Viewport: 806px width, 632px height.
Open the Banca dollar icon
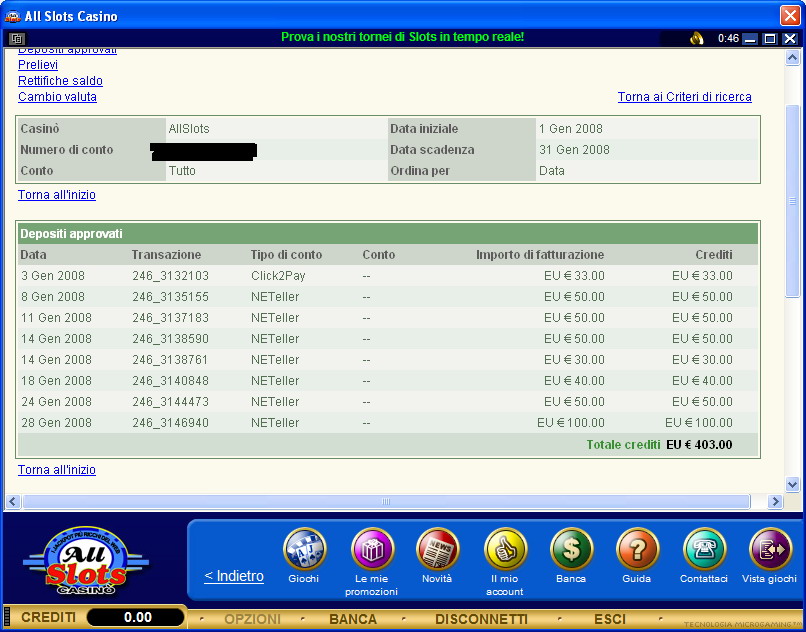tap(571, 549)
